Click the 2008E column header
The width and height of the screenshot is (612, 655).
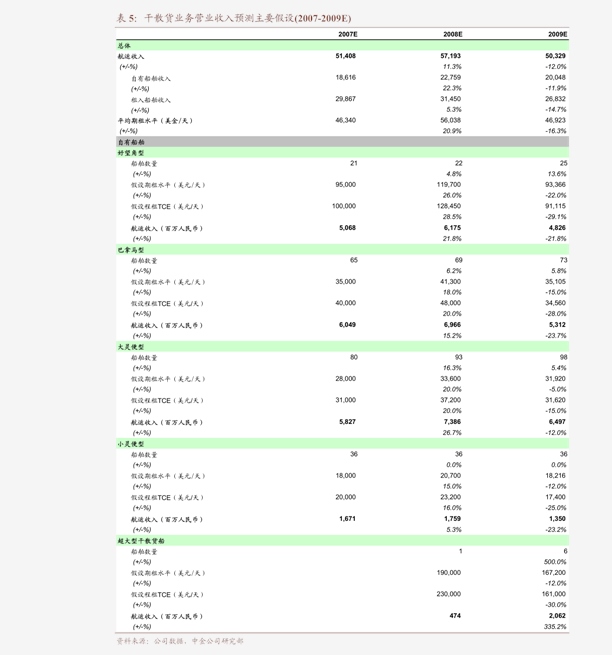(452, 34)
